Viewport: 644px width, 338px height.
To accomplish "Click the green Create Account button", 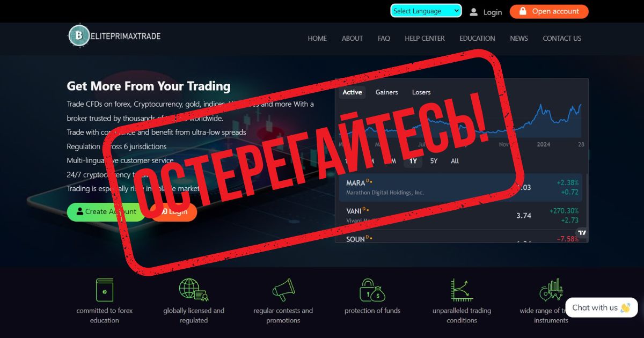I will point(106,212).
